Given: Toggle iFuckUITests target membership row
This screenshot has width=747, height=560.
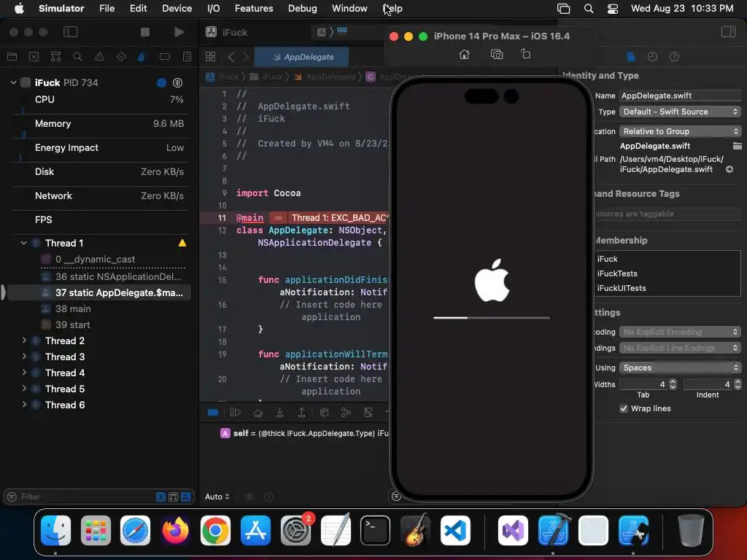Looking at the screenshot, I should click(x=667, y=288).
